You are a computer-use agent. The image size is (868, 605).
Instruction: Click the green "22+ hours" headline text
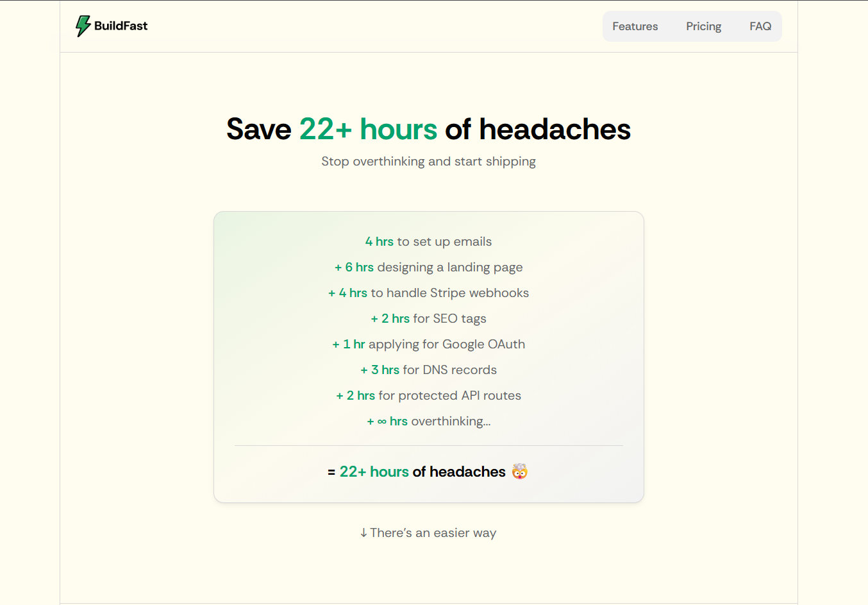pyautogui.click(x=368, y=130)
